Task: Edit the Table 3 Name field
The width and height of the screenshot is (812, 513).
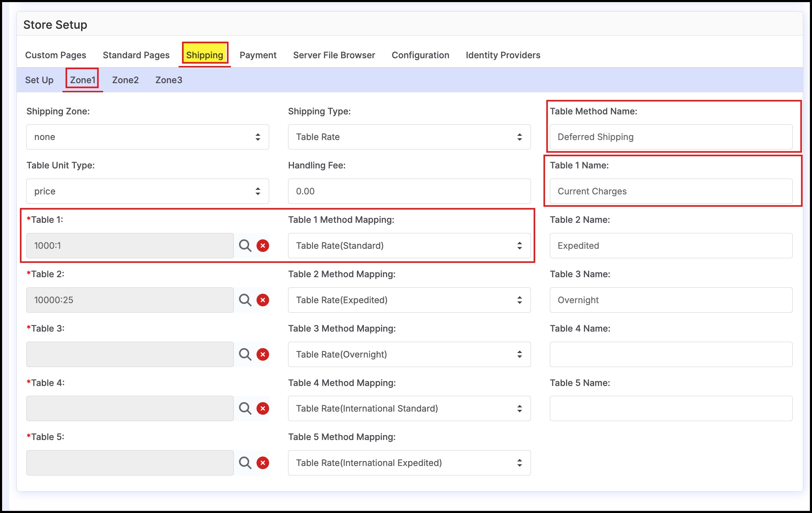Action: coord(671,300)
